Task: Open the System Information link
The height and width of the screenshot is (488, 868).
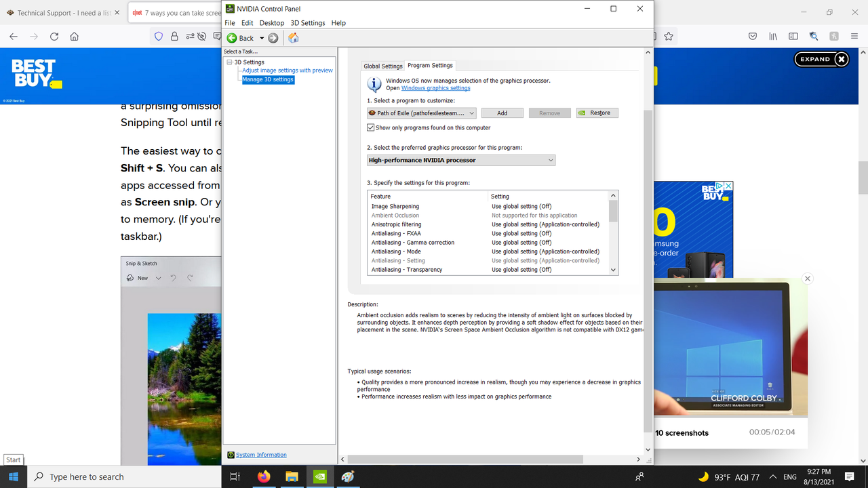Action: (261, 455)
